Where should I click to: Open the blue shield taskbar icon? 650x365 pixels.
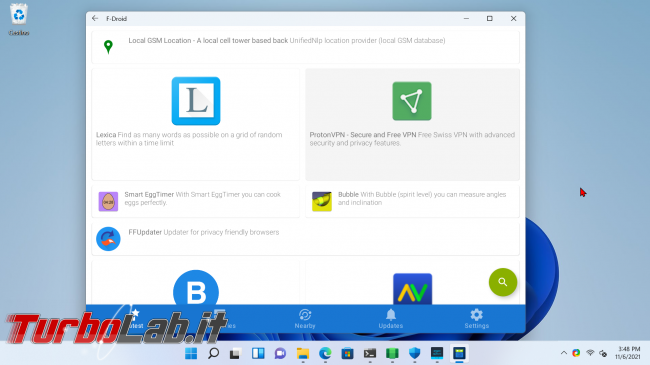coord(415,353)
